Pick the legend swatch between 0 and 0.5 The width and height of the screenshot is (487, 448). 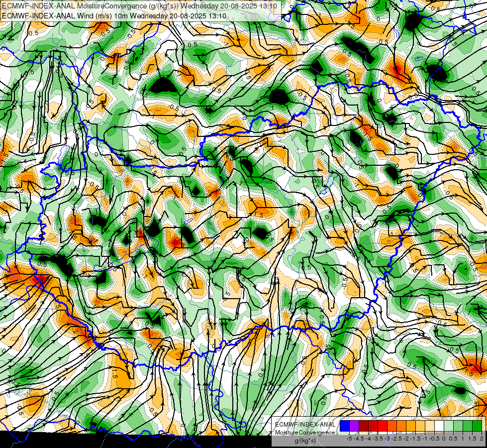[x=449, y=426]
